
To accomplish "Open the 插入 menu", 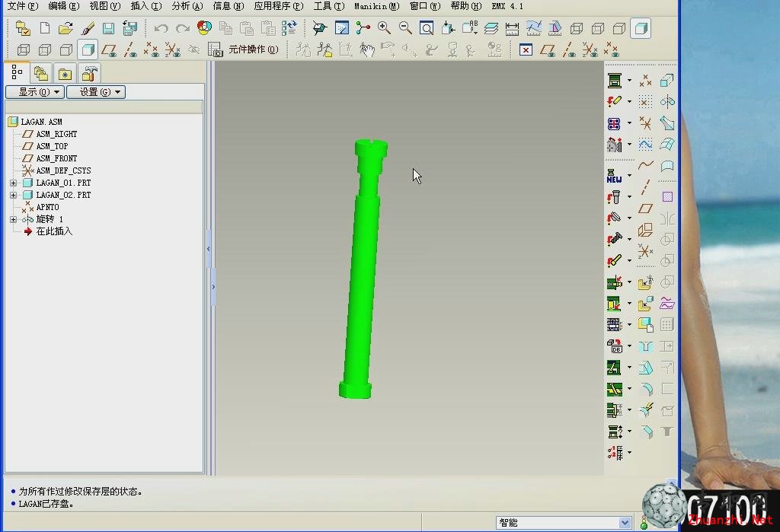I will [145, 6].
